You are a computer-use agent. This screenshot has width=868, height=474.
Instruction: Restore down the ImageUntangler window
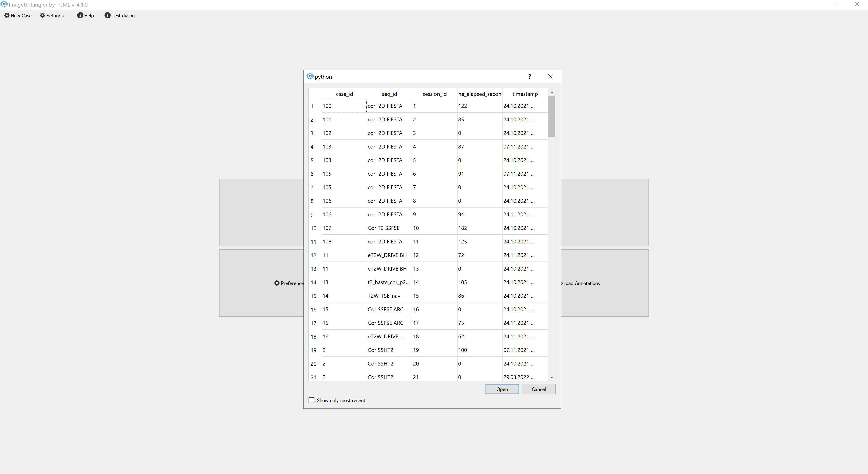[x=836, y=4]
